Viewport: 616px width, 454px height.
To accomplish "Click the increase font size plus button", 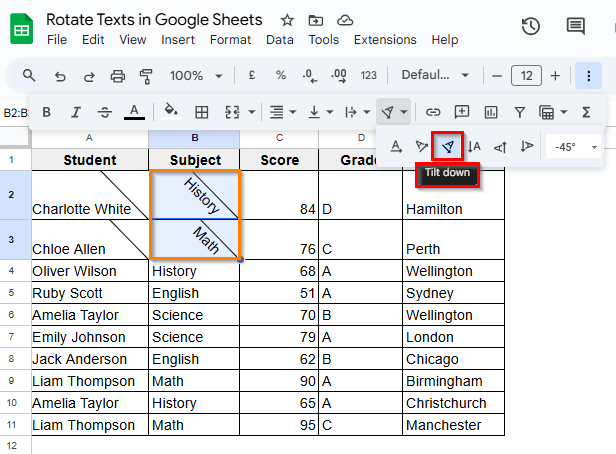I will click(x=556, y=75).
